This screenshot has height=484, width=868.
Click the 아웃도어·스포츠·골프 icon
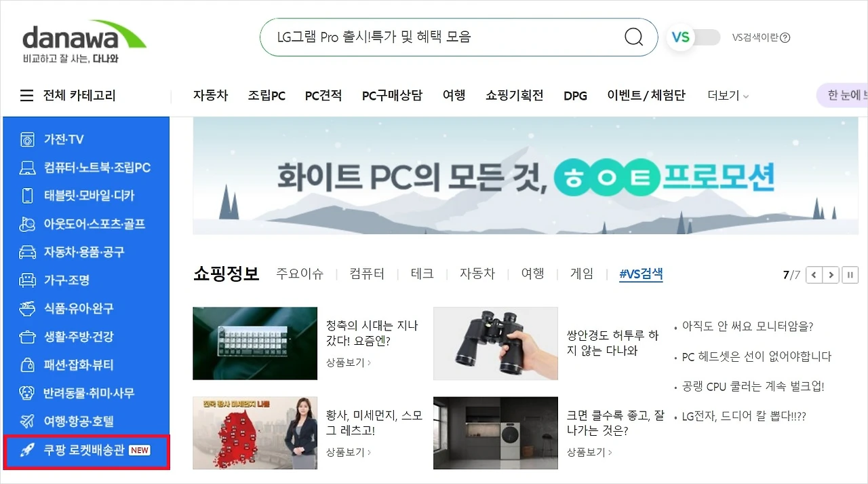[x=27, y=224]
